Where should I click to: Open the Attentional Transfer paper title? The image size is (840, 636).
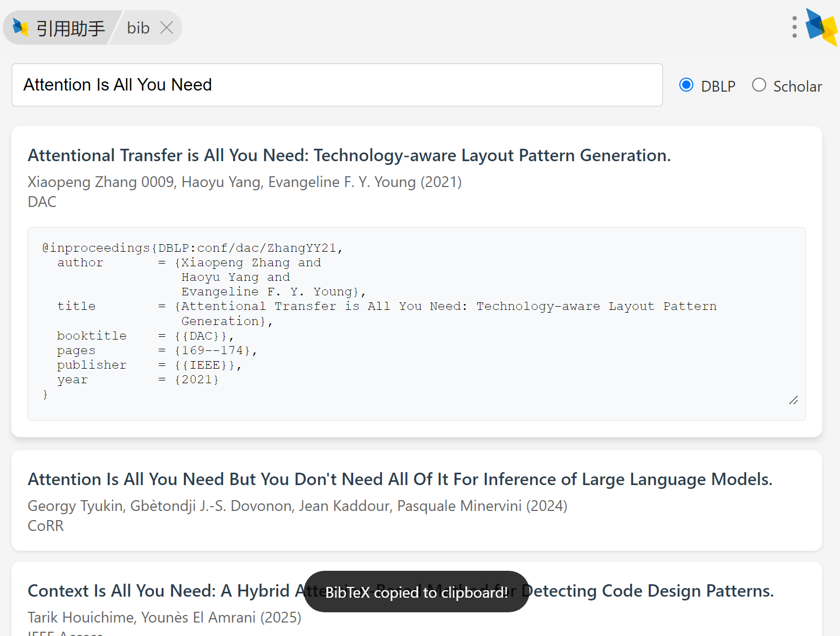click(349, 155)
